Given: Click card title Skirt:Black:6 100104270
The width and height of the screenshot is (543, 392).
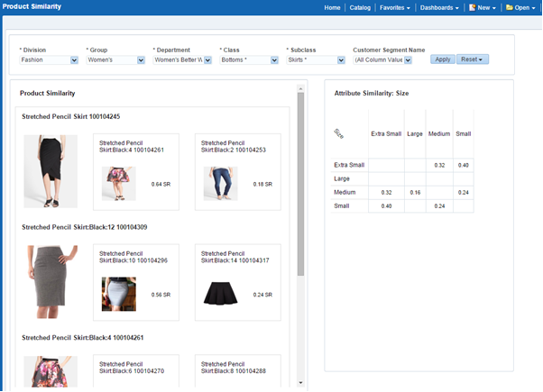Looking at the screenshot, I should [x=132, y=368].
